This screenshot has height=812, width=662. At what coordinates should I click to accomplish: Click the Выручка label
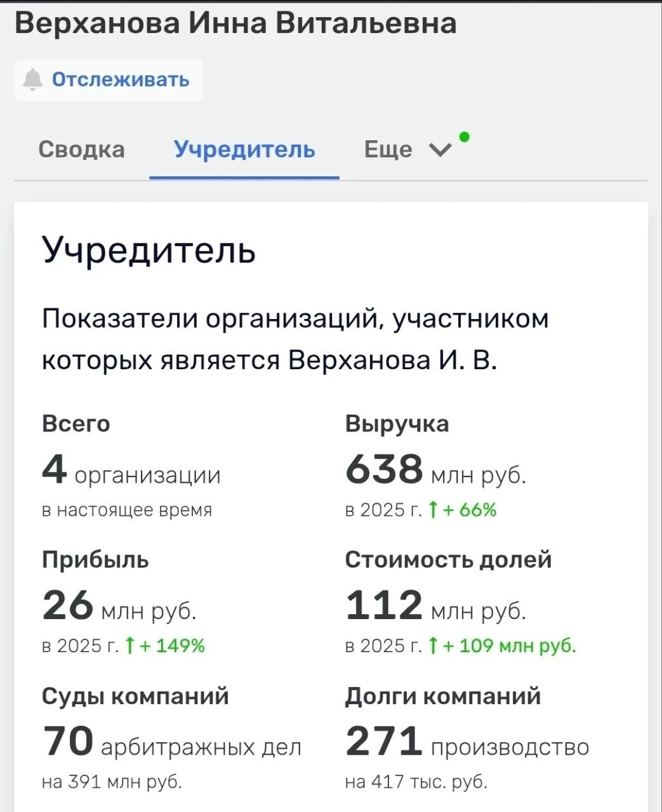(x=397, y=424)
